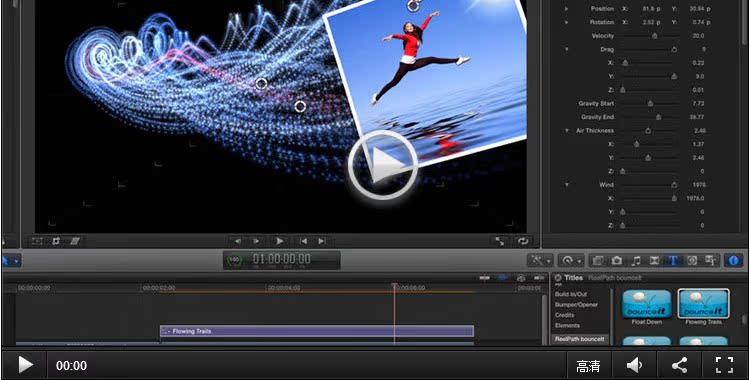Select the Transform tool under viewer
The image size is (751, 380).
37,241
